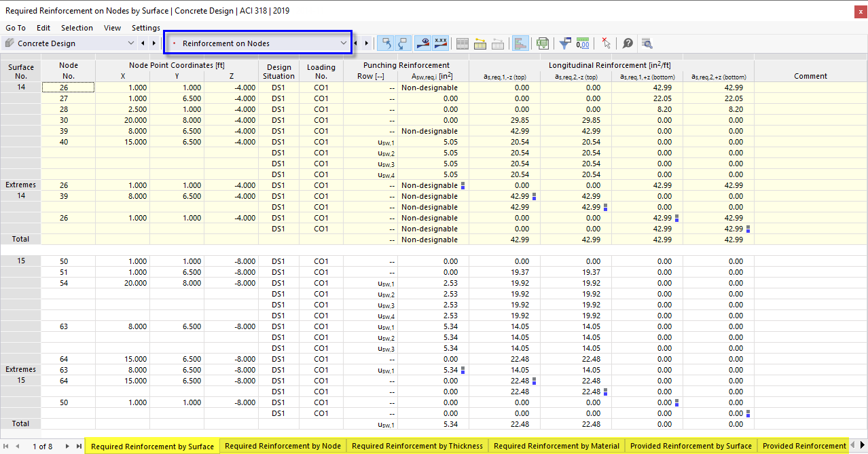Image resolution: width=868 pixels, height=454 pixels.
Task: Click the Go To menu item
Action: click(15, 28)
